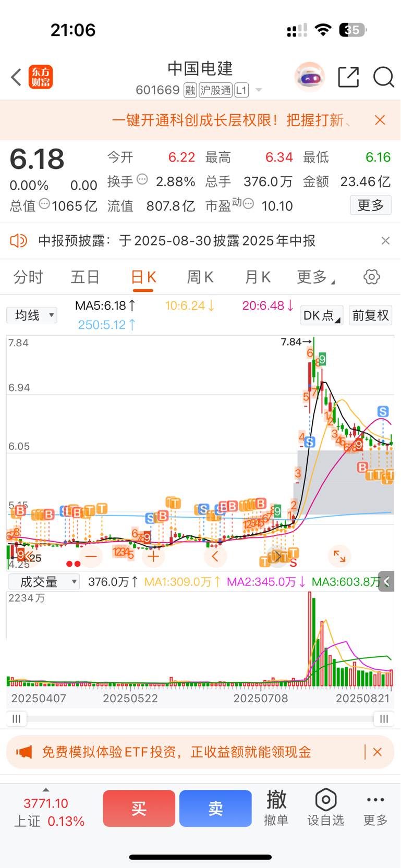Open the 成交量 indicator dropdown
The width and height of the screenshot is (401, 868).
(x=44, y=582)
